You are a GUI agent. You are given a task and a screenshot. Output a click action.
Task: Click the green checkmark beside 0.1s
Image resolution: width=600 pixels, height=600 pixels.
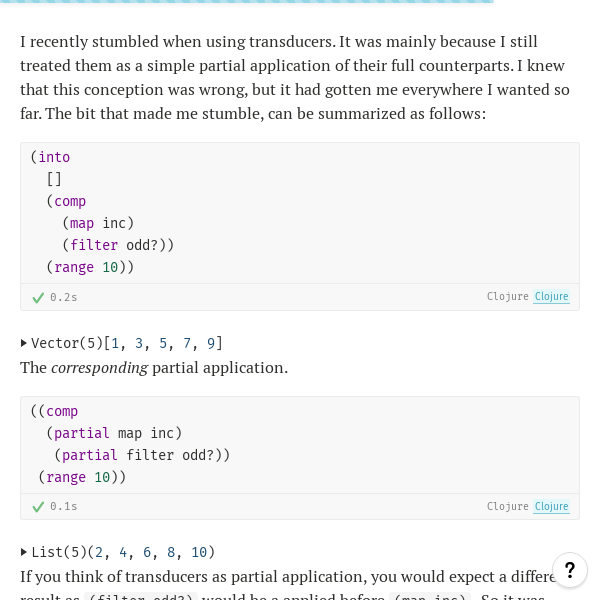click(x=38, y=507)
